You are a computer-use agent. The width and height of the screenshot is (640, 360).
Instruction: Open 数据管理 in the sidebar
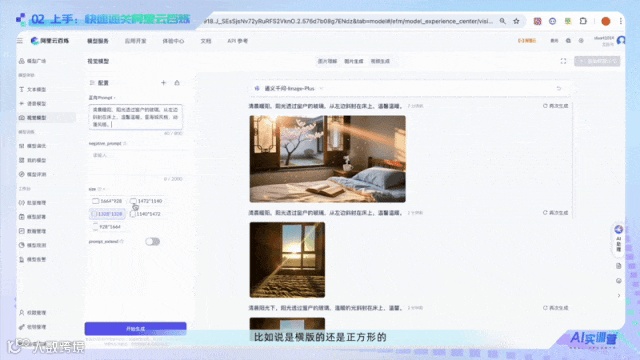[33, 231]
